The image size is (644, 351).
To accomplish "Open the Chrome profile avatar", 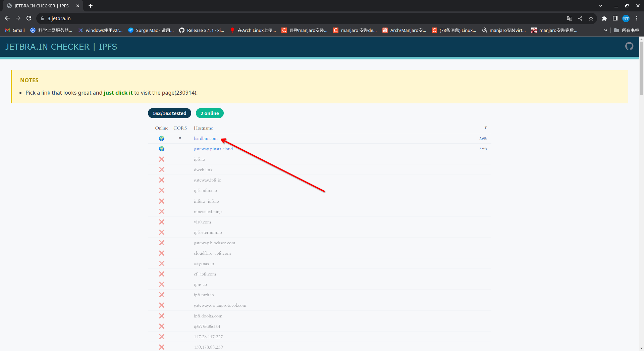I will [x=626, y=18].
